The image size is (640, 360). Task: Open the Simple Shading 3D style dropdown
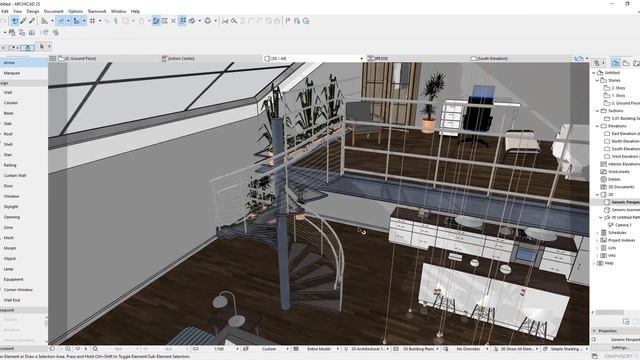[565, 349]
